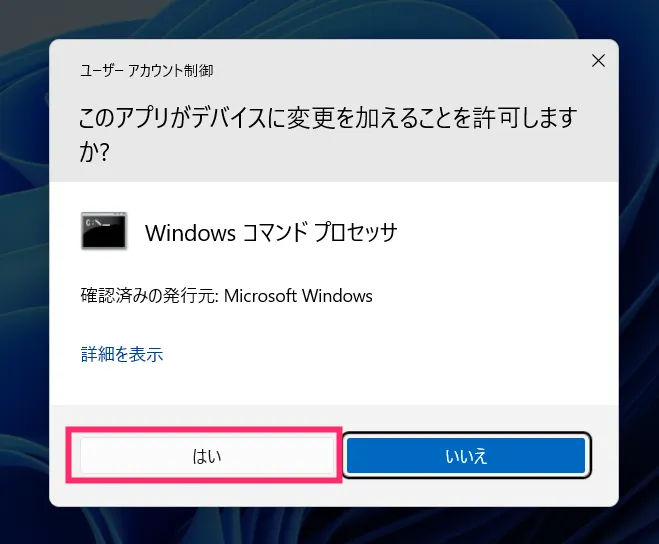The height and width of the screenshot is (544, 659).
Task: Click the word Microsoft in the publisher line
Action: (260, 296)
